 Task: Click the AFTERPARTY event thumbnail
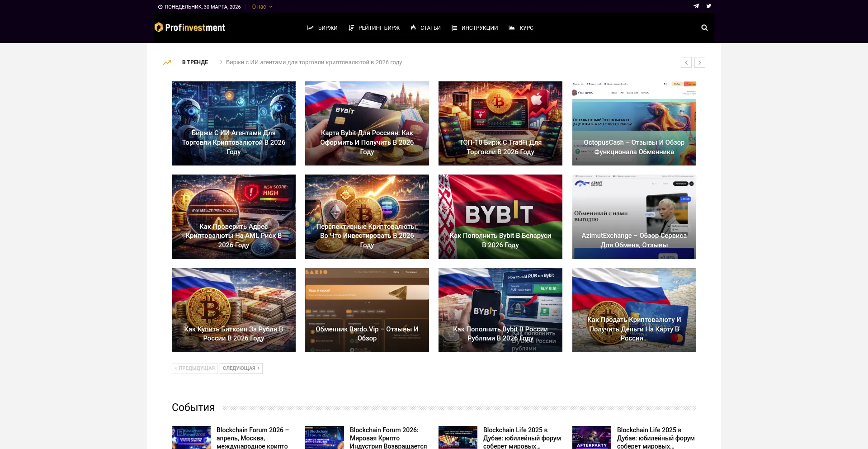pos(592,437)
